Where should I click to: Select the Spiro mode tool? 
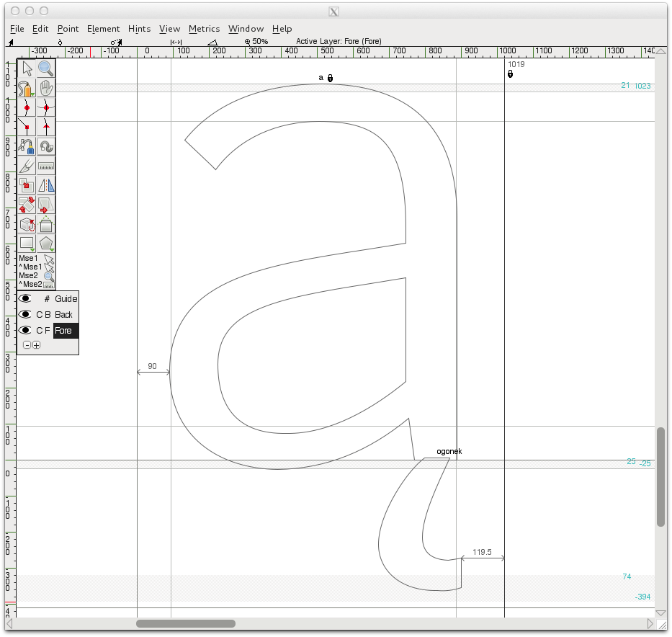(x=46, y=147)
